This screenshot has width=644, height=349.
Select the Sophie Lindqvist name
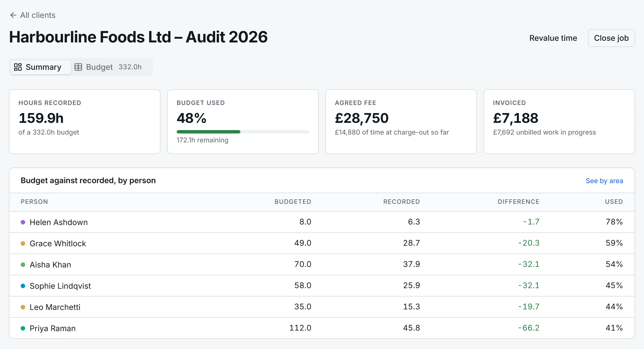pyautogui.click(x=60, y=286)
